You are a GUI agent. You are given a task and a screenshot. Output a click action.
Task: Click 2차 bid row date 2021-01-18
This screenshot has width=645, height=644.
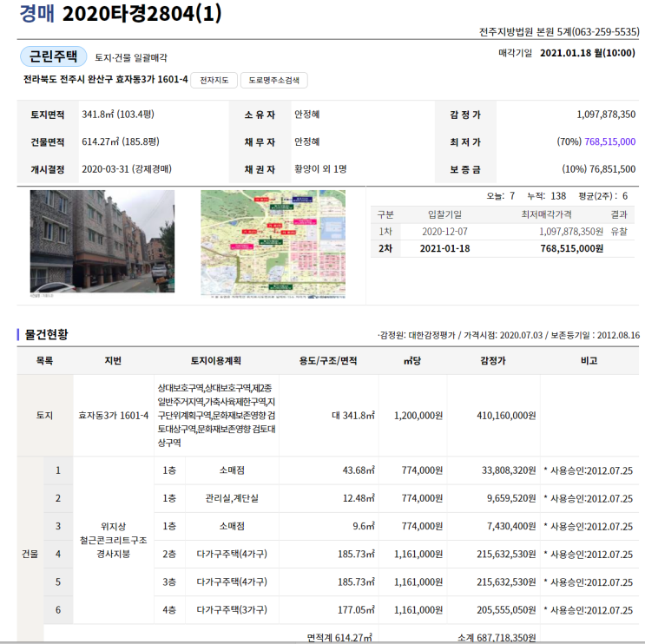[x=444, y=248]
